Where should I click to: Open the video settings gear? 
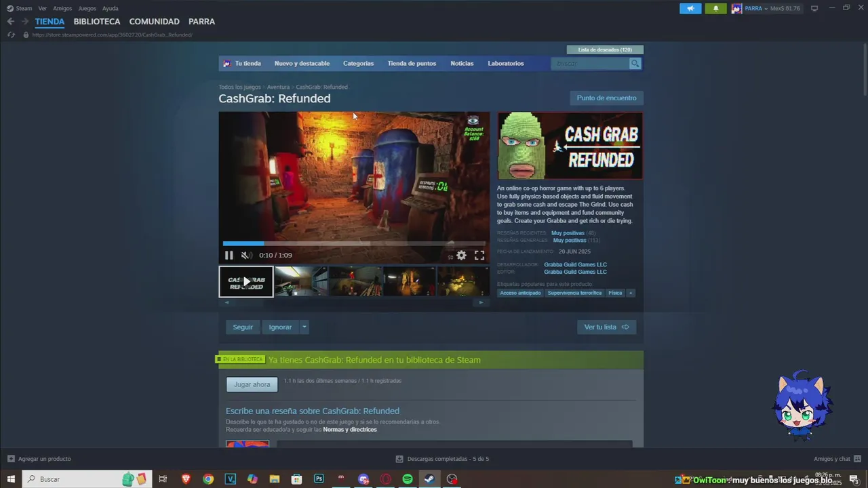461,256
